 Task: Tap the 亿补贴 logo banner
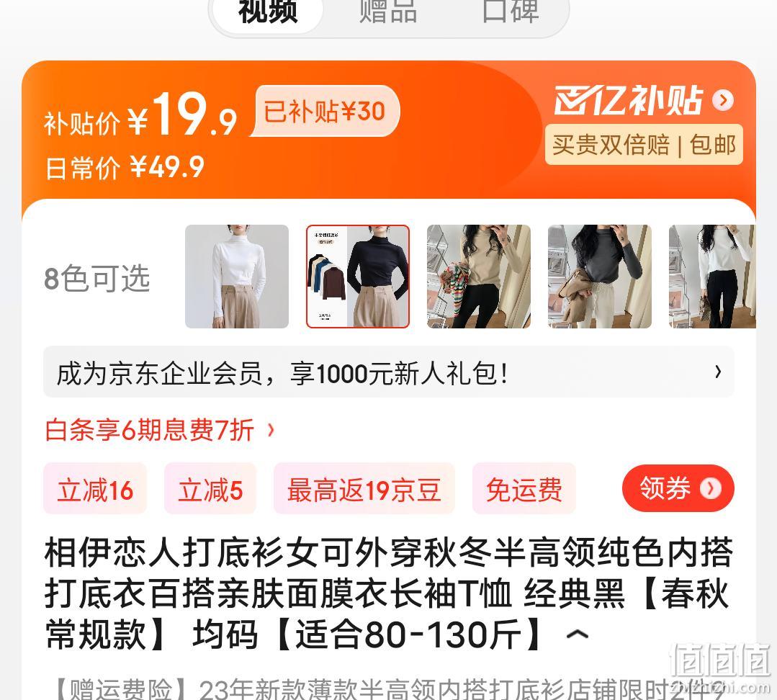[x=629, y=100]
